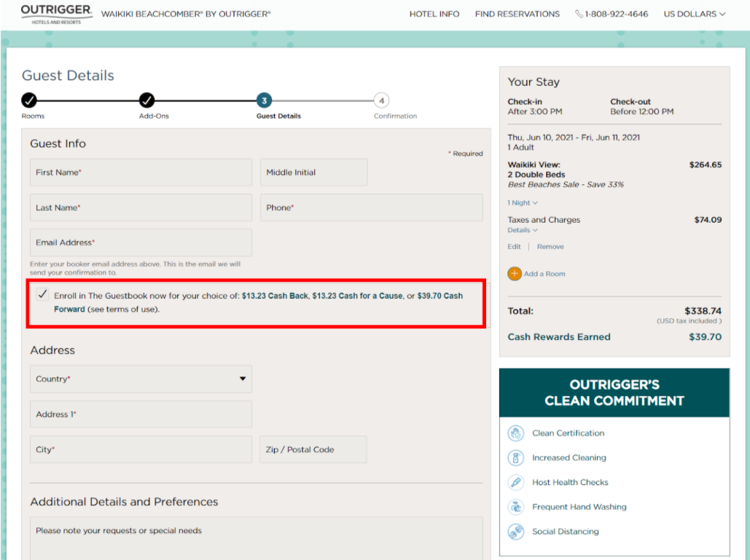750x560 pixels.
Task: Click the Cash Rewards Earned label
Action: [x=558, y=337]
